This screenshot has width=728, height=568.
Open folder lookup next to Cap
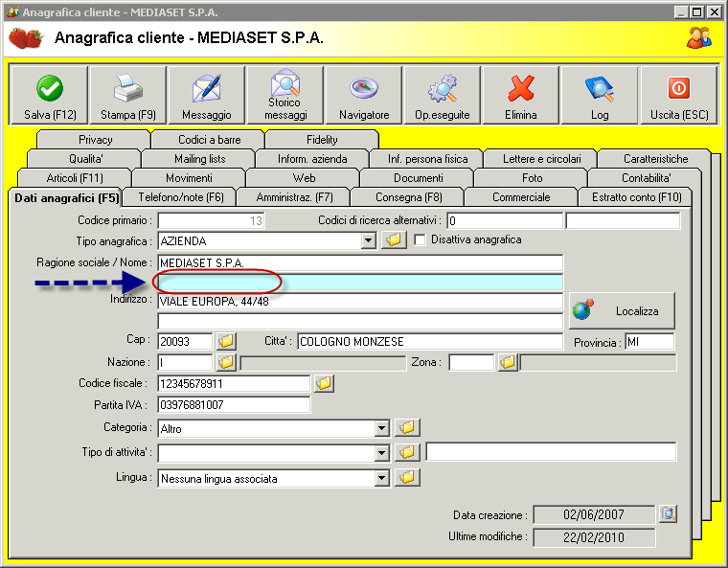(x=226, y=341)
